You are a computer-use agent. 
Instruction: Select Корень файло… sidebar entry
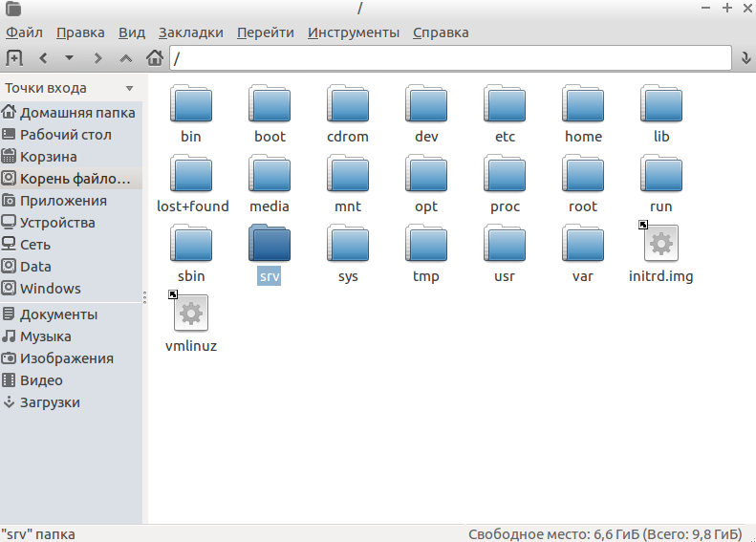pos(71,179)
